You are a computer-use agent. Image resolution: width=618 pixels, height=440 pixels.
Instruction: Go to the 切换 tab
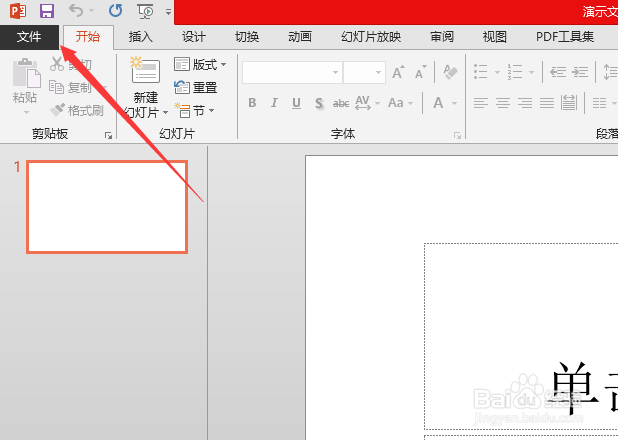click(x=247, y=37)
